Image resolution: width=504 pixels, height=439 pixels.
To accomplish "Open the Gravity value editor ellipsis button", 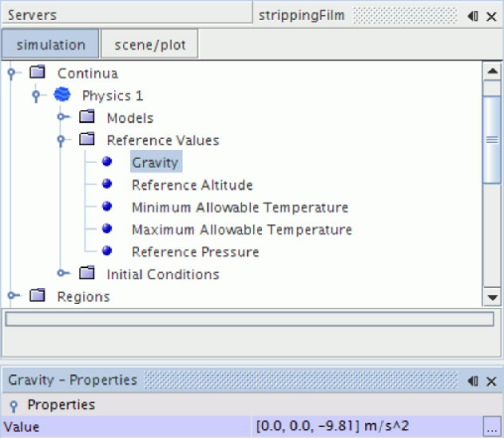I will pos(492,427).
